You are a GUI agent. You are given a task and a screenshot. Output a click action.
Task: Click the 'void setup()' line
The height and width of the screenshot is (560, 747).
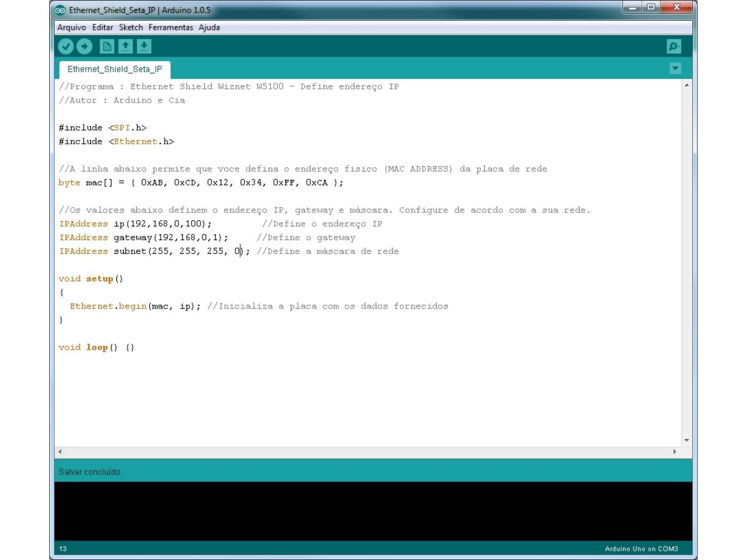(91, 279)
